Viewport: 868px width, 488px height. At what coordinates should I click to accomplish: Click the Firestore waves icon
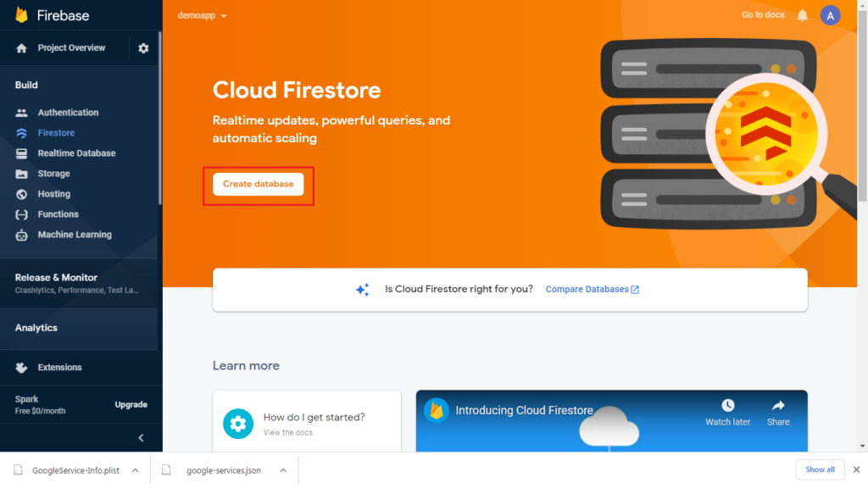21,133
